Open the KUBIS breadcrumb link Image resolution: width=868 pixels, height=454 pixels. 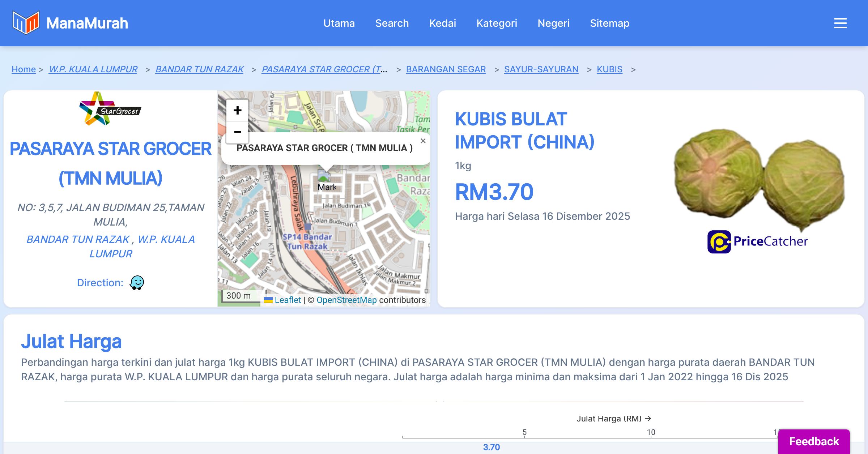(609, 69)
